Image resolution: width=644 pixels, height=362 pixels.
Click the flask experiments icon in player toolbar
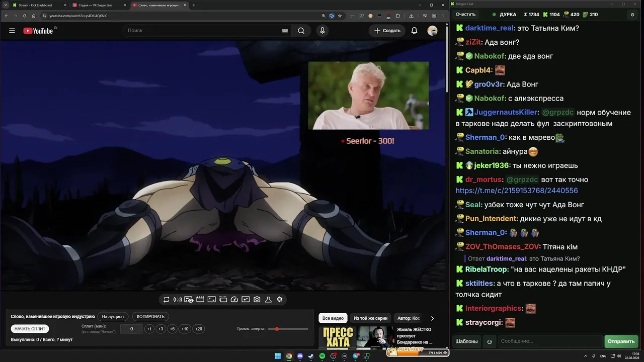[x=268, y=300]
